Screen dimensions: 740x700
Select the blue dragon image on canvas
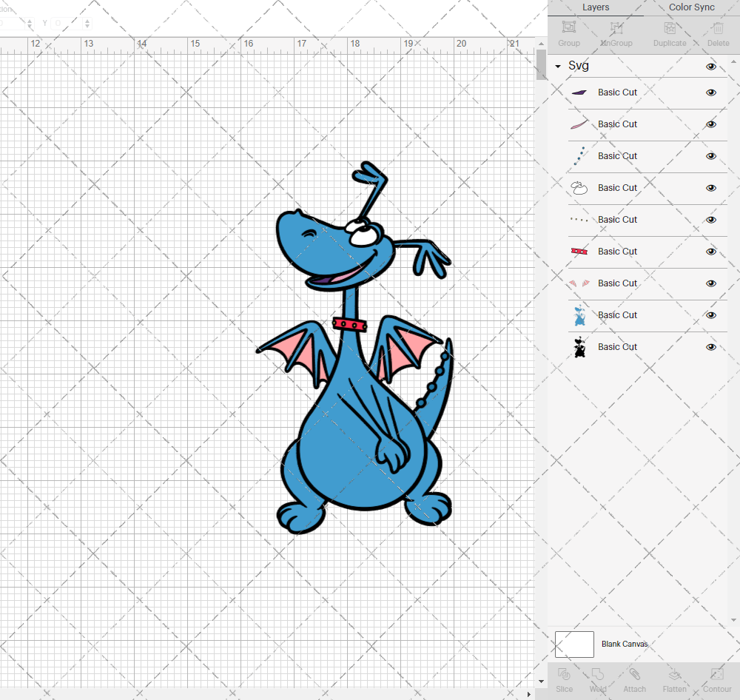[x=355, y=348]
